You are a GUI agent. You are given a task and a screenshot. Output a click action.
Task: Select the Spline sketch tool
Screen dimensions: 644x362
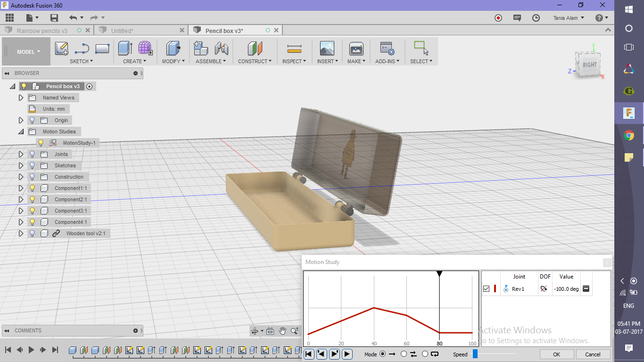click(82, 49)
